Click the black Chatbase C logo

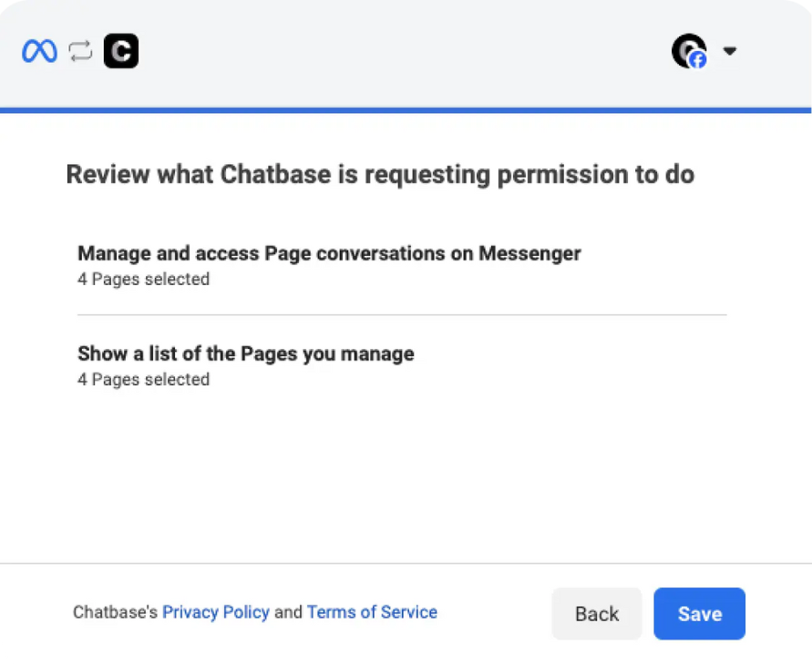(x=121, y=51)
